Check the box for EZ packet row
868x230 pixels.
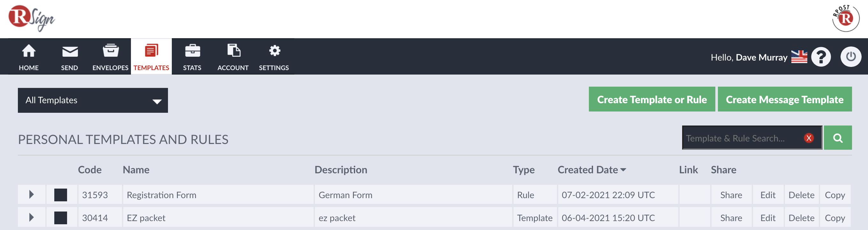[x=61, y=218]
